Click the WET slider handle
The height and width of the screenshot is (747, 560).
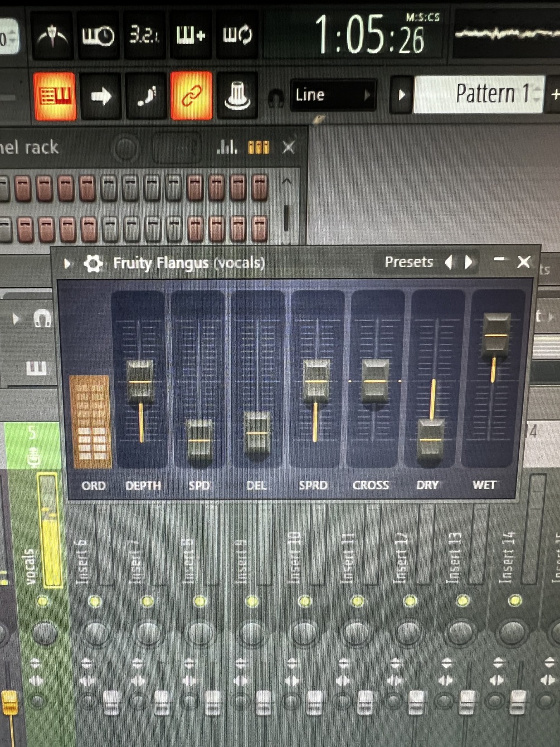(495, 335)
